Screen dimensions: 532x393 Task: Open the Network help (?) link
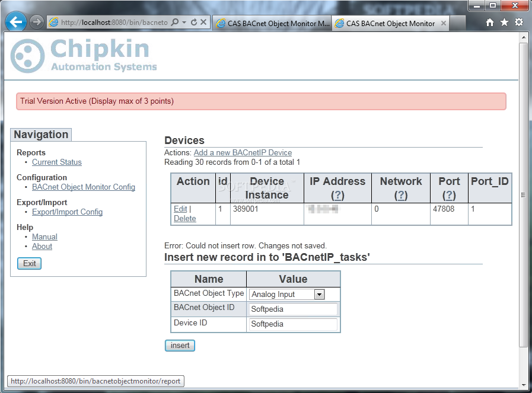(x=401, y=195)
